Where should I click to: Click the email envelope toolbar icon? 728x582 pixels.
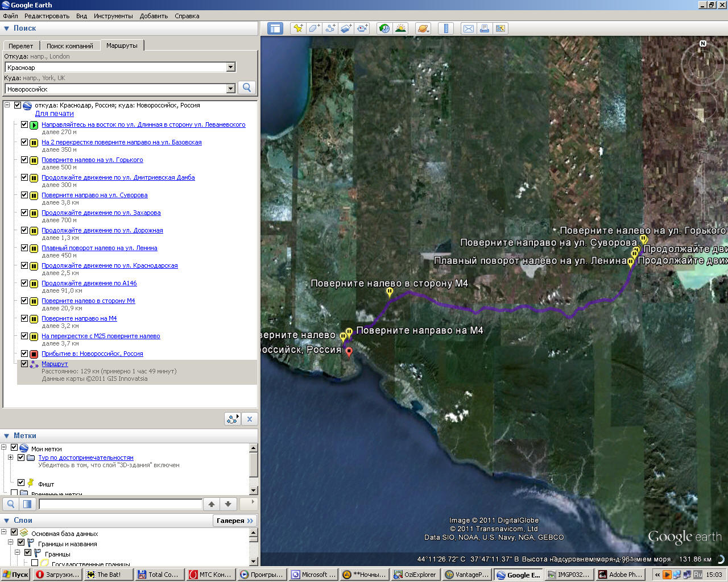[468, 28]
